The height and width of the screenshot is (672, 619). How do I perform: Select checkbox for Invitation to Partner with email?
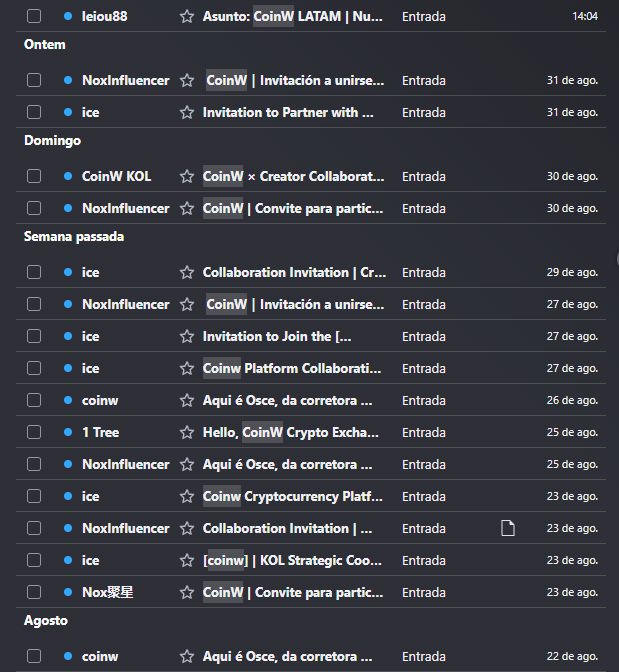[x=34, y=112]
